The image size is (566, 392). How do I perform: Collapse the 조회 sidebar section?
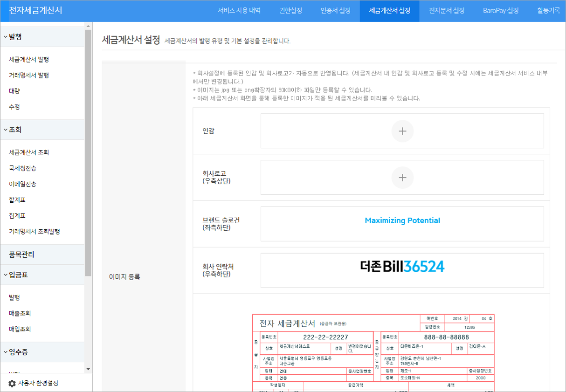[x=14, y=130]
